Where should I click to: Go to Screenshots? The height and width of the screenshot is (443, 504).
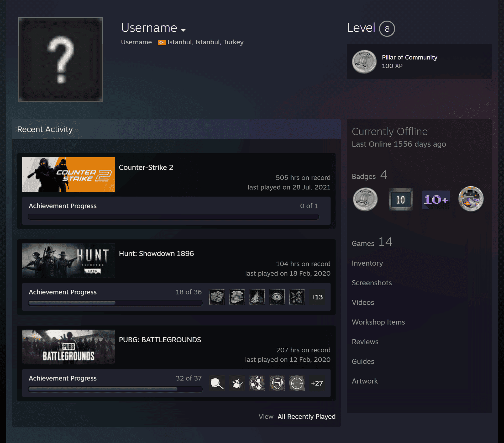tap(372, 283)
